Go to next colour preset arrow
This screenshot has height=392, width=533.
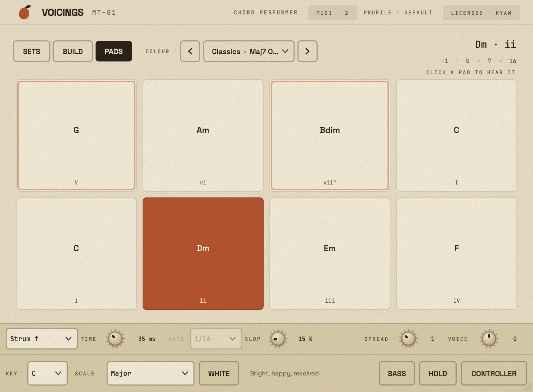click(308, 51)
